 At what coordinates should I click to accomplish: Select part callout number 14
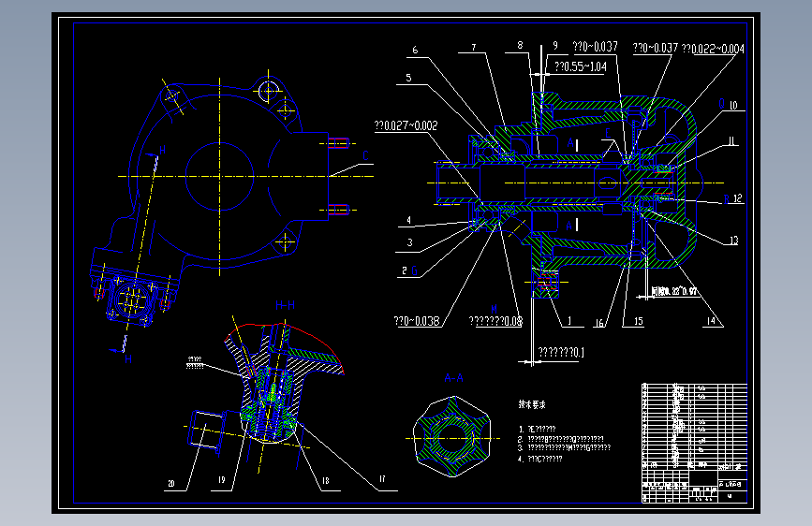[711, 321]
